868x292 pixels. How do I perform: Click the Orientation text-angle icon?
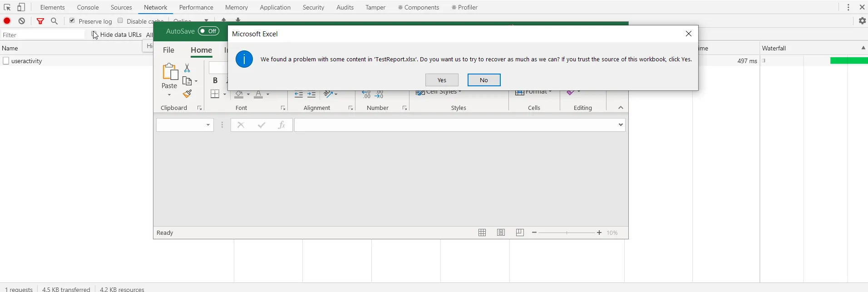click(328, 94)
